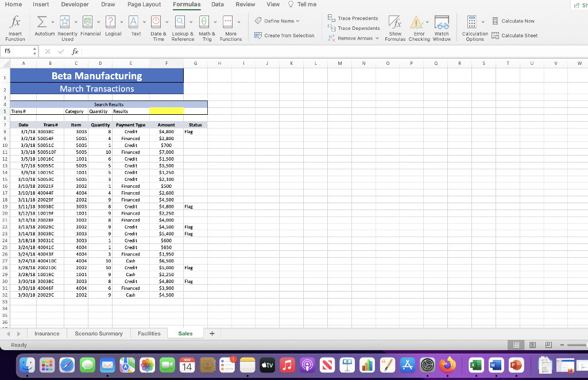The width and height of the screenshot is (588, 380).
Task: Select the highlighted yellow Results cell
Action: tap(166, 111)
